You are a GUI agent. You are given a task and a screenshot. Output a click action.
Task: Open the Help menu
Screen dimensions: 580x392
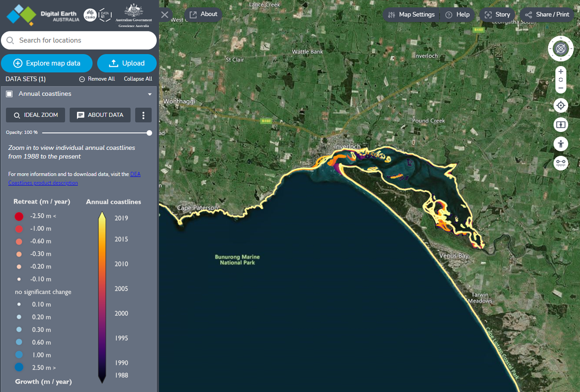pyautogui.click(x=458, y=15)
